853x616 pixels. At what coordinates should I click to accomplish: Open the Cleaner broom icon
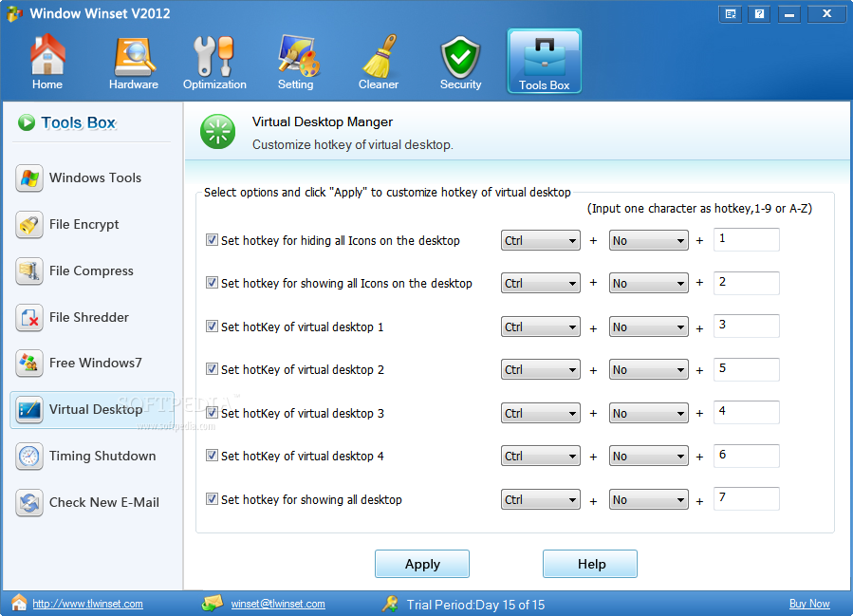380,56
